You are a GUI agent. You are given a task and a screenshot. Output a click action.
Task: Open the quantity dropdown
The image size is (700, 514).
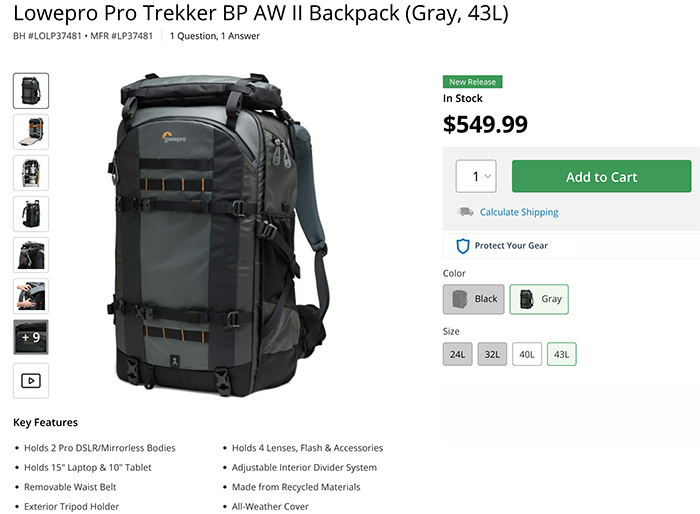tap(476, 176)
